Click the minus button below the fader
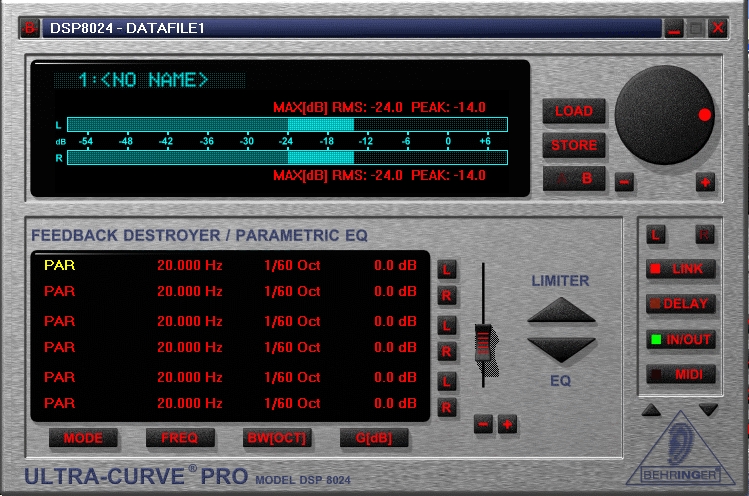Screen dimensions: 749x496 483,424
